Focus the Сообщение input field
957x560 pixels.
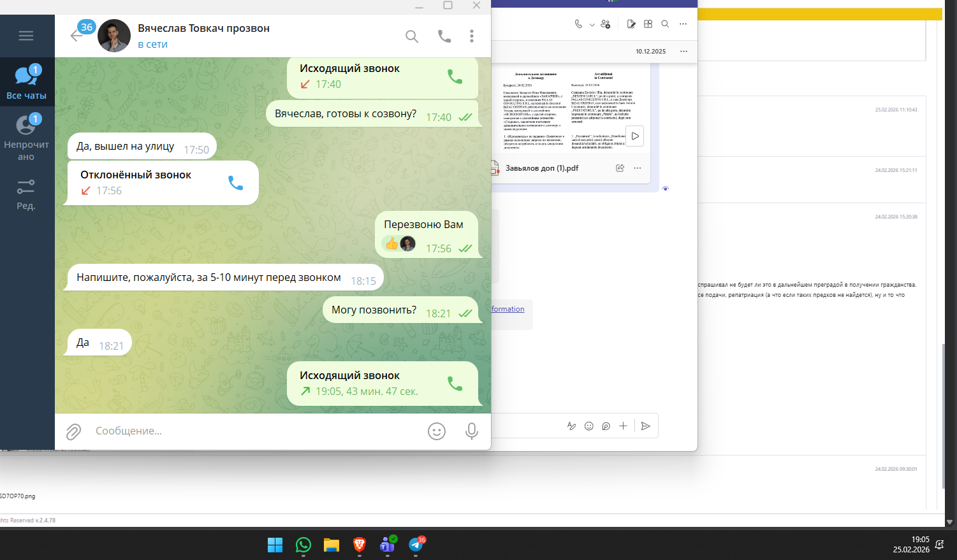pos(255,431)
